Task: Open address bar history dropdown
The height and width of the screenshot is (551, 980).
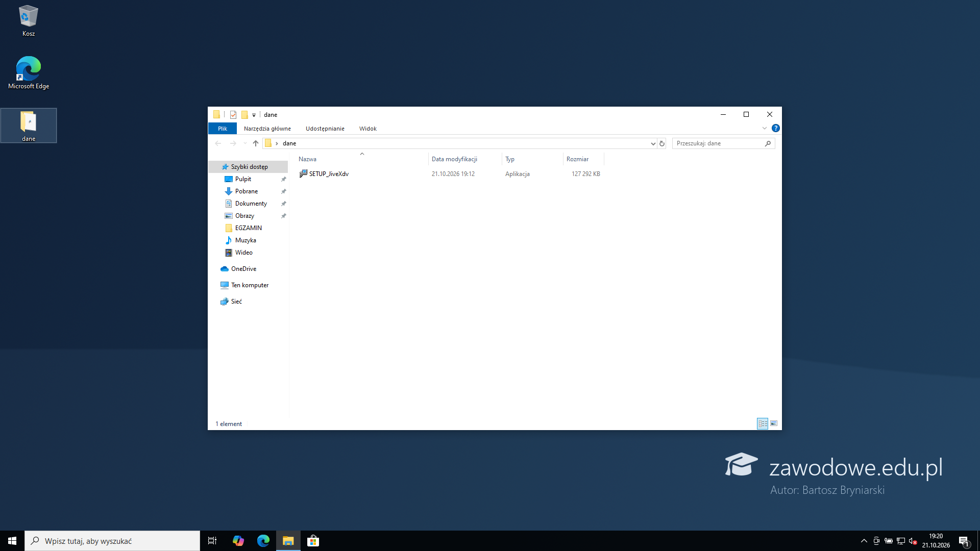Action: point(653,143)
